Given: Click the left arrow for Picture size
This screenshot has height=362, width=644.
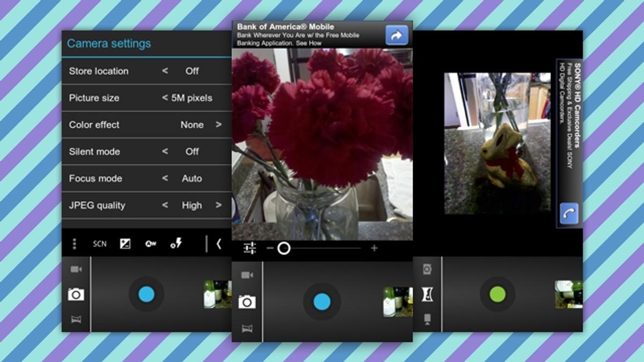Looking at the screenshot, I should pyautogui.click(x=165, y=98).
